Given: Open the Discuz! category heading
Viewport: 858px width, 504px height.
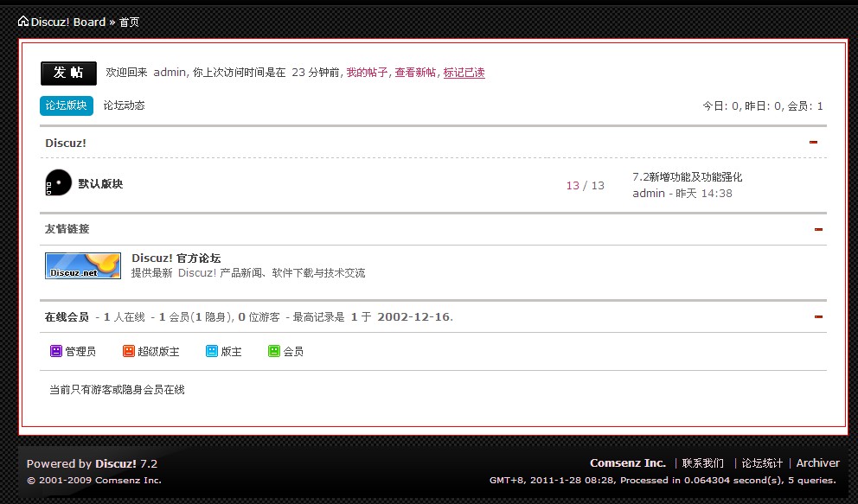Looking at the screenshot, I should click(66, 144).
